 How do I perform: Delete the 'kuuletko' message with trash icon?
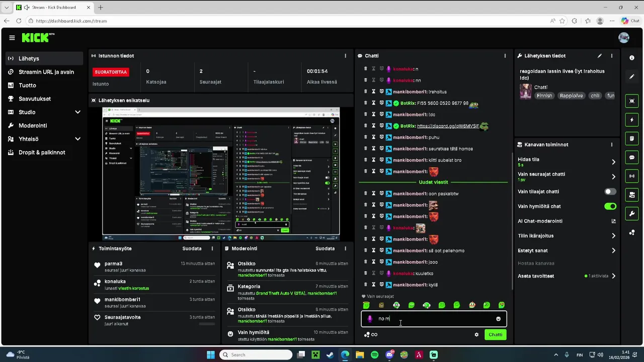pyautogui.click(x=366, y=274)
